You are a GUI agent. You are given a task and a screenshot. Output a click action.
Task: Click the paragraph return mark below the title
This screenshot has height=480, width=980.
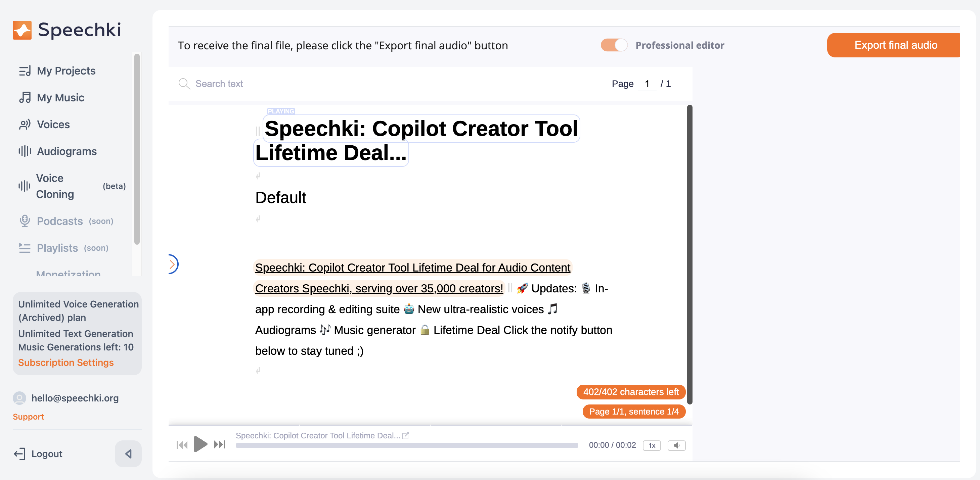(x=258, y=176)
